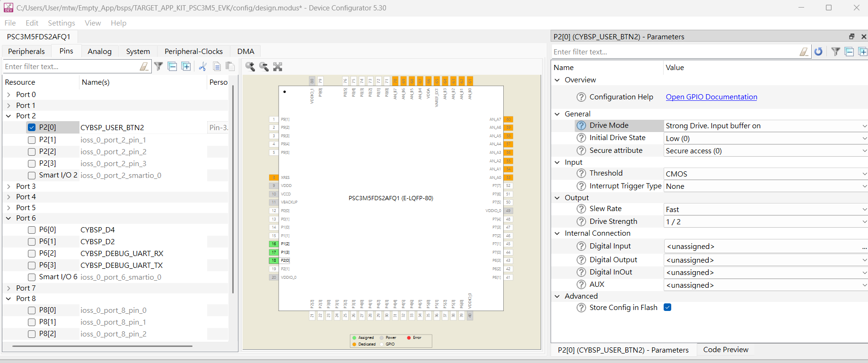Switch to the Code Preview tab
The height and width of the screenshot is (363, 868).
[725, 350]
